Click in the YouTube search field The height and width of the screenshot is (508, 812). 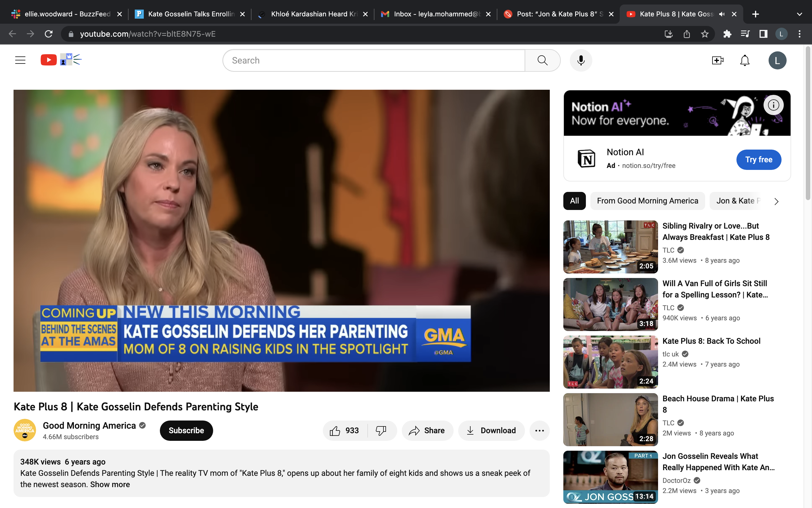[x=374, y=60]
